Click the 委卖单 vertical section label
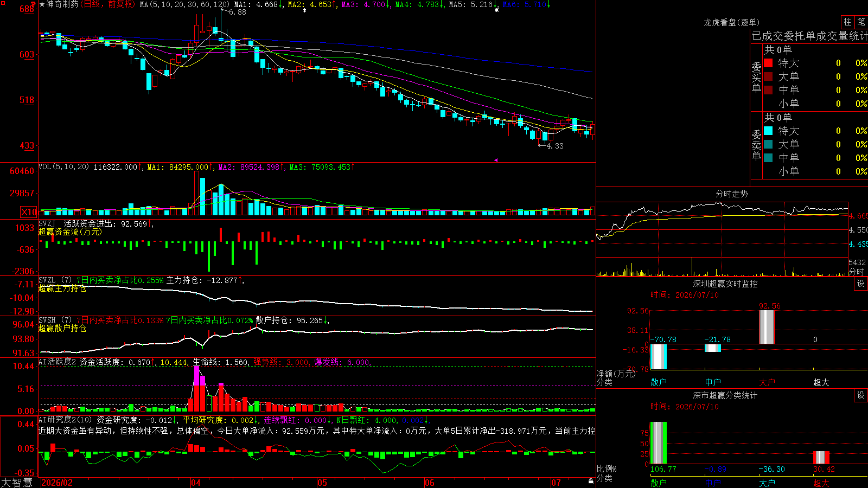The width and height of the screenshot is (868, 488). point(756,145)
